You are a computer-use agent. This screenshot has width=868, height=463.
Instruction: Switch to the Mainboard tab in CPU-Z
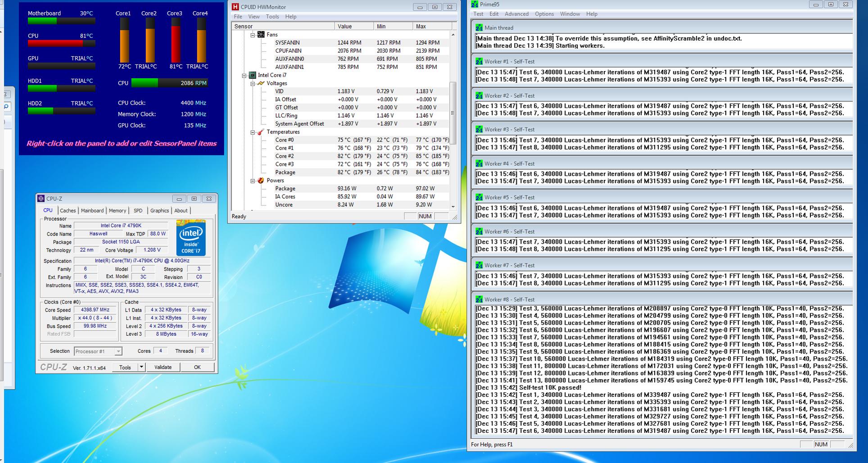[92, 210]
